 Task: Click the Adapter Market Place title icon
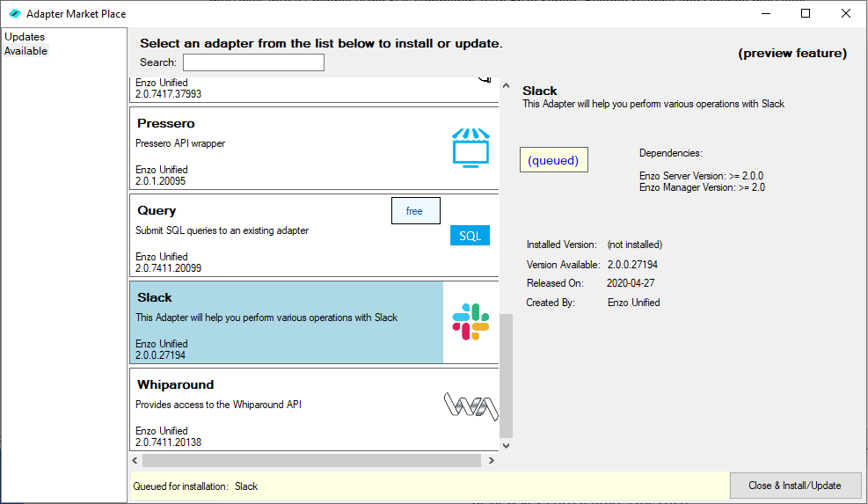pyautogui.click(x=15, y=14)
